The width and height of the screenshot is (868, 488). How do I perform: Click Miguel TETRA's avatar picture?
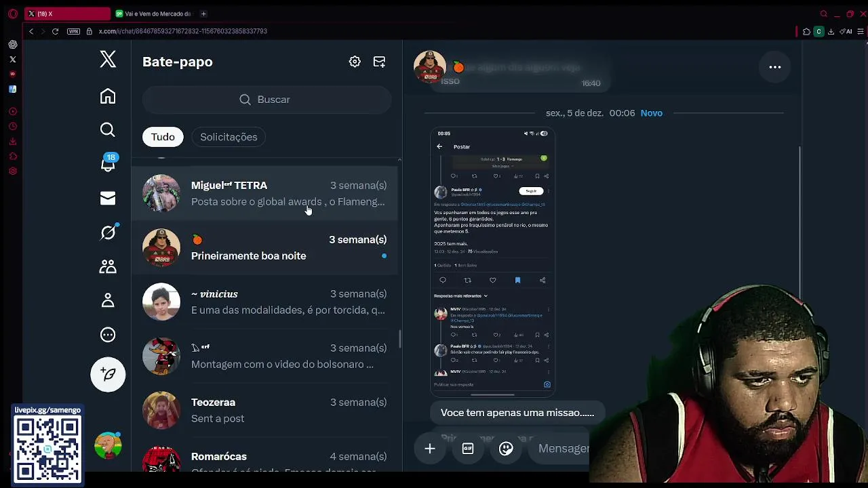click(x=161, y=193)
